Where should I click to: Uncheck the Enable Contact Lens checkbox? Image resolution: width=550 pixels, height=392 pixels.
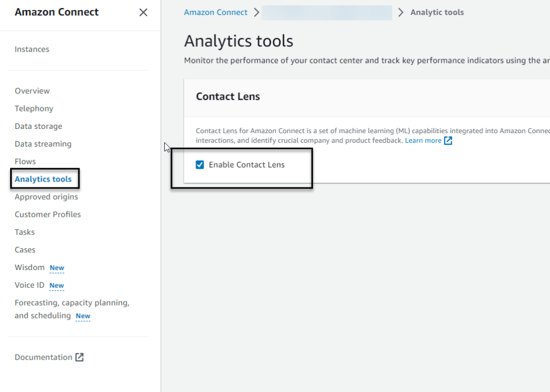[200, 165]
